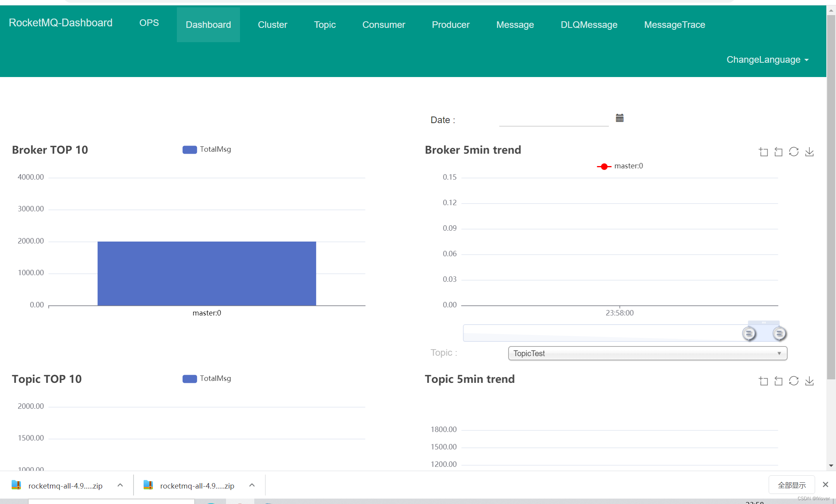Open the TopicTest topic select box

click(x=648, y=353)
